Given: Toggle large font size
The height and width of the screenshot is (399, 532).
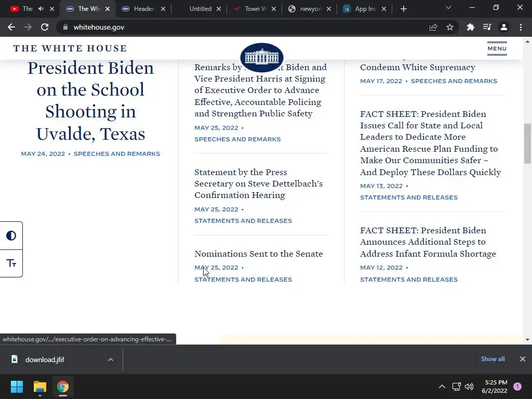Looking at the screenshot, I should [11, 263].
